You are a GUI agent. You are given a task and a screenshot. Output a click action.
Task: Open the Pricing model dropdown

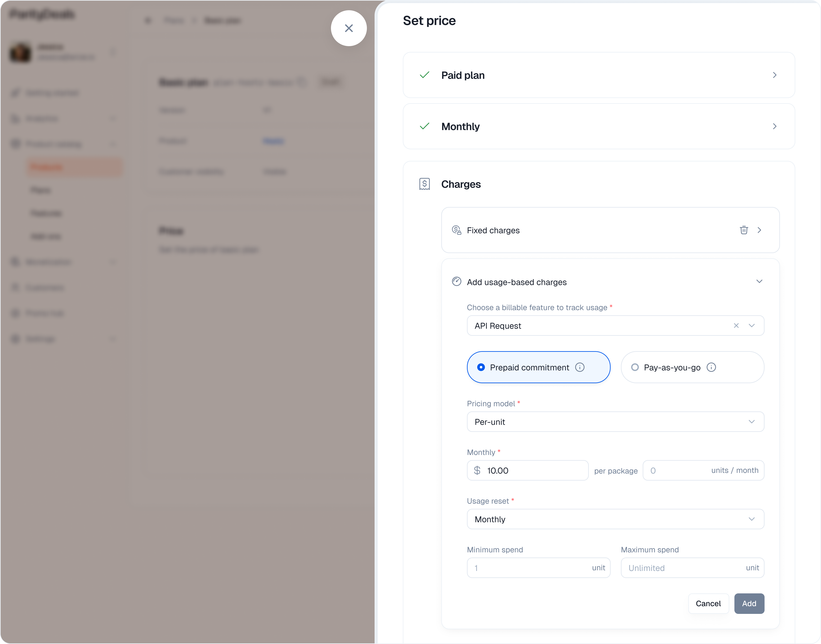[x=615, y=422]
